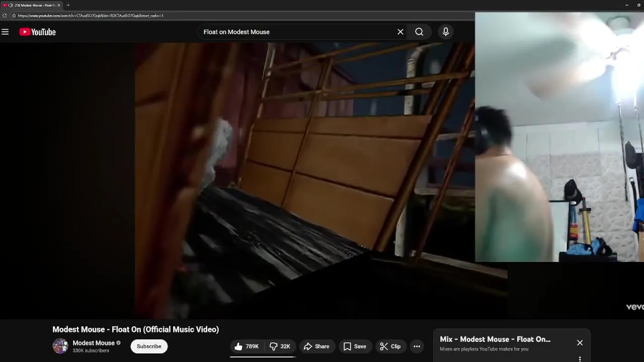The width and height of the screenshot is (644, 362).
Task: Reload the page in browser
Action: click(x=5, y=16)
